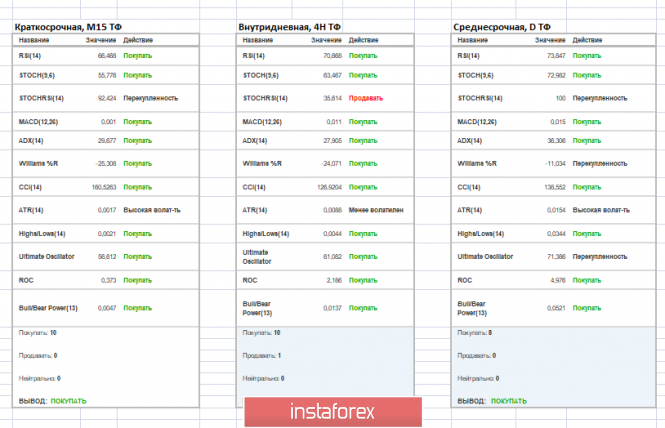The width and height of the screenshot is (665, 428).
Task: Click 'Действие' header in the D table
Action: [x=587, y=40]
